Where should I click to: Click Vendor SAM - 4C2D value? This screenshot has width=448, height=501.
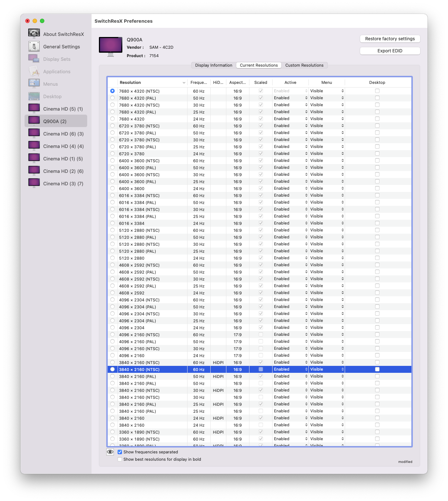coord(161,47)
